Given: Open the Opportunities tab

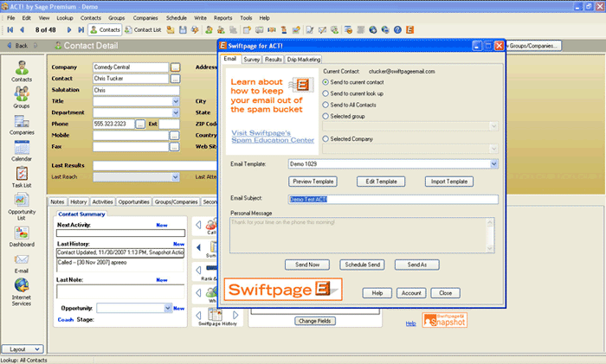Looking at the screenshot, I should [133, 201].
